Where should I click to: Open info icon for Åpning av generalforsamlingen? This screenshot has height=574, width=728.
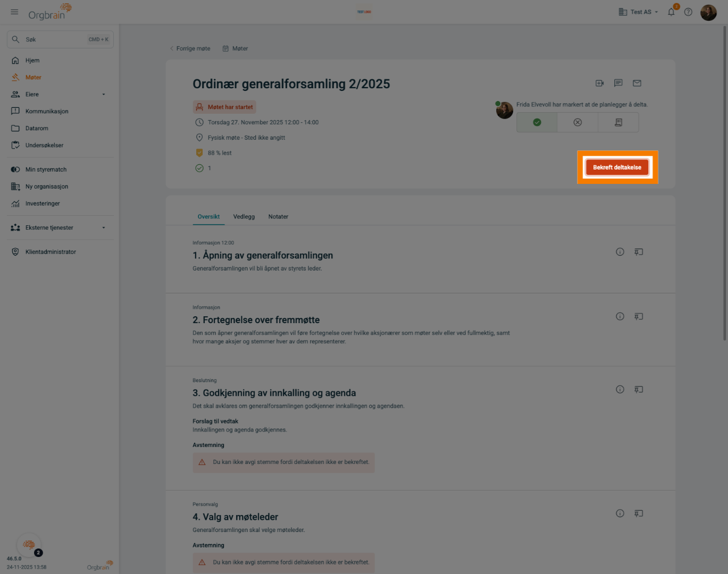(620, 252)
